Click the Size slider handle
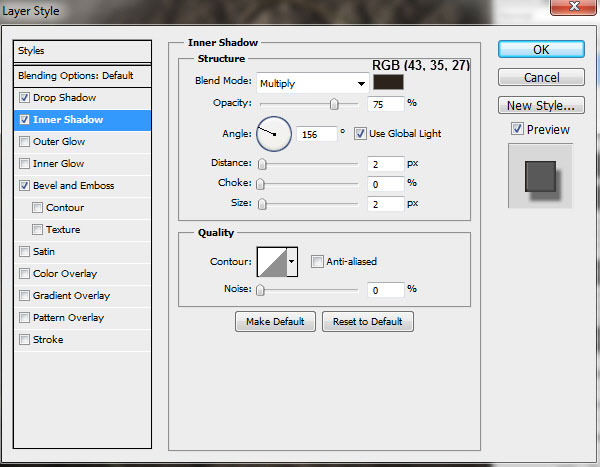 (x=262, y=204)
